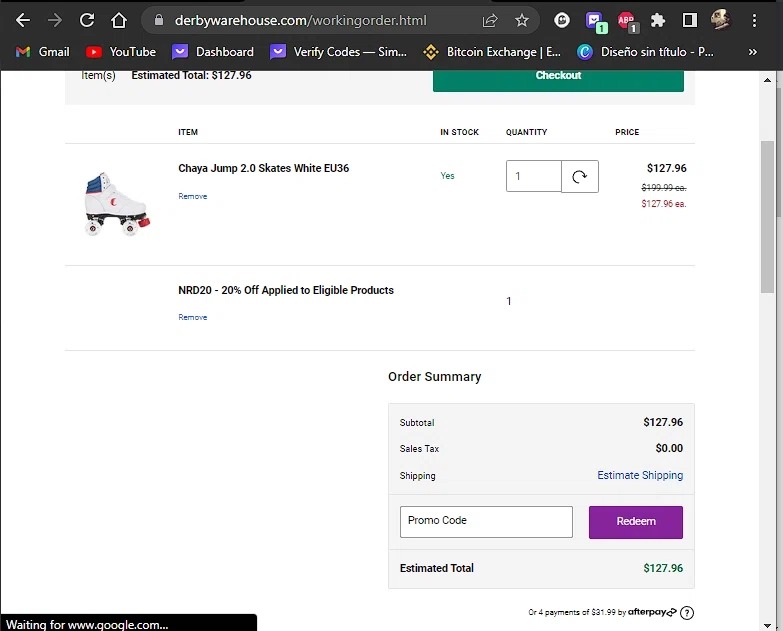Click the purple Redeem button
Screen dimensions: 783x631
click(x=636, y=522)
